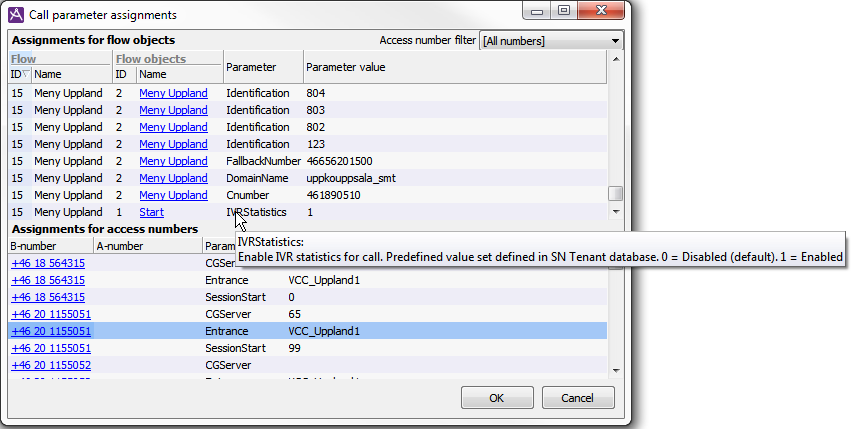
Task: Open +46 18 564315 link in SessionStart row
Action: tap(47, 297)
